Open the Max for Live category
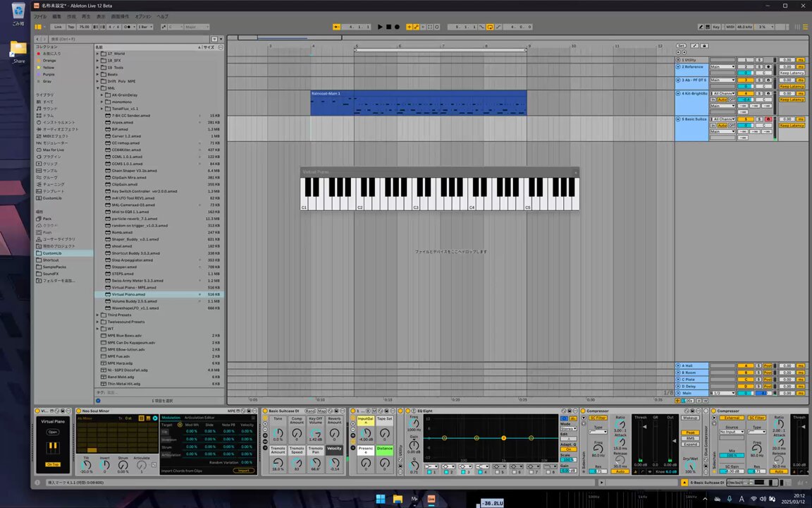Screen dimensions: 812x508 tap(54, 150)
